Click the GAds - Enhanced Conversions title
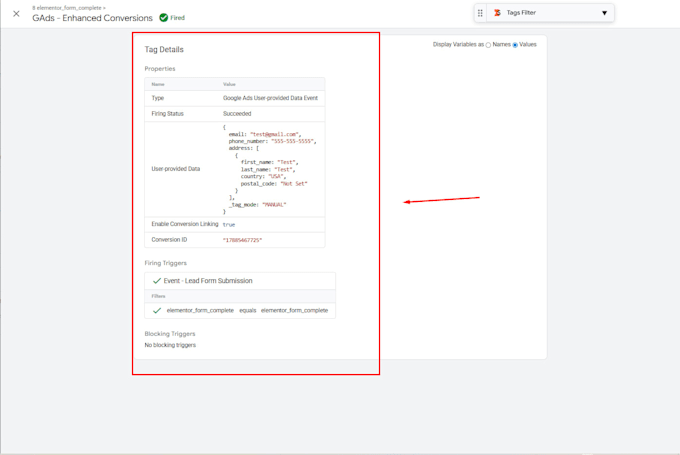The width and height of the screenshot is (680, 455). click(x=92, y=18)
